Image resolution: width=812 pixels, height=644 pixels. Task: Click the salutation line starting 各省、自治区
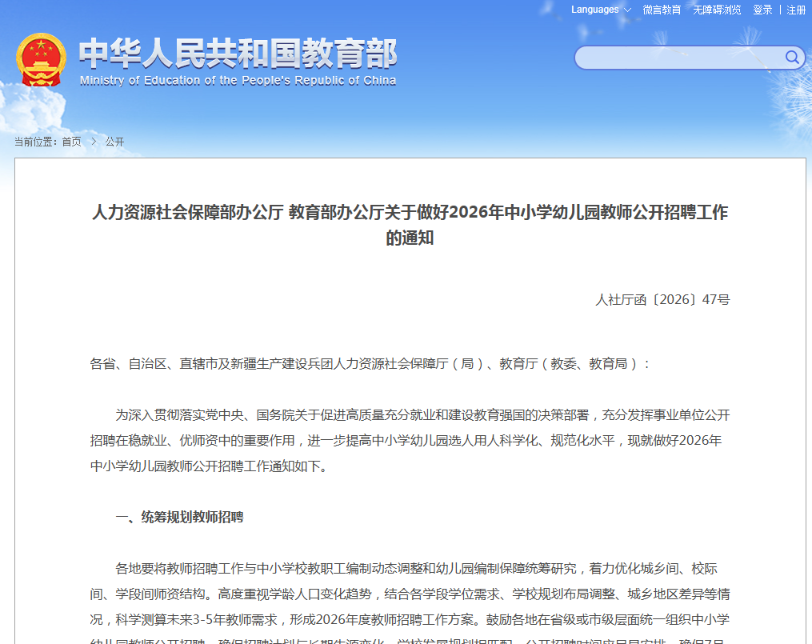click(x=371, y=364)
